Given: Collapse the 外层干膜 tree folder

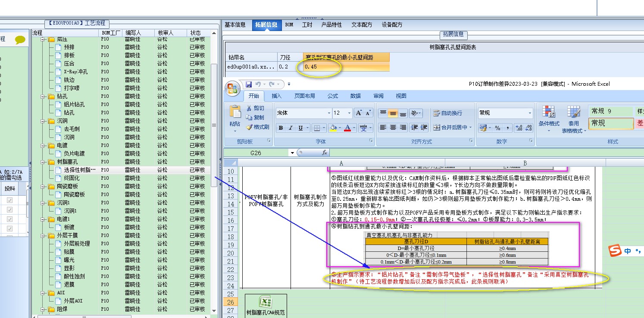Looking at the screenshot, I should point(43,236).
